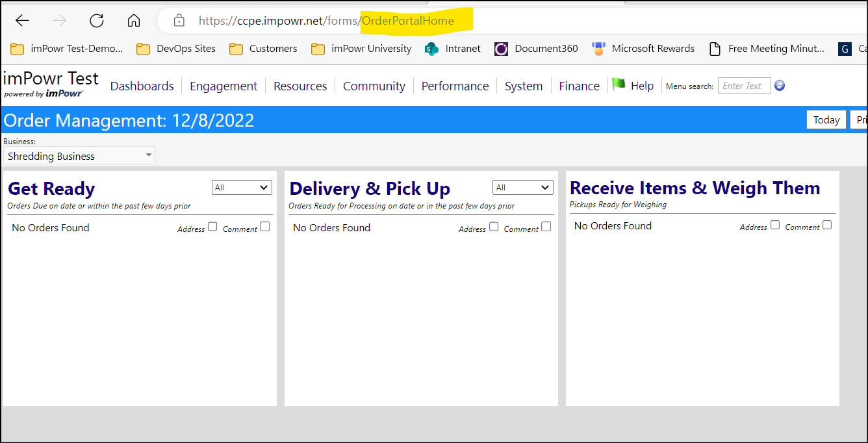The image size is (868, 443).
Task: Enable Address checkbox in Delivery & Pick Up
Action: point(494,227)
